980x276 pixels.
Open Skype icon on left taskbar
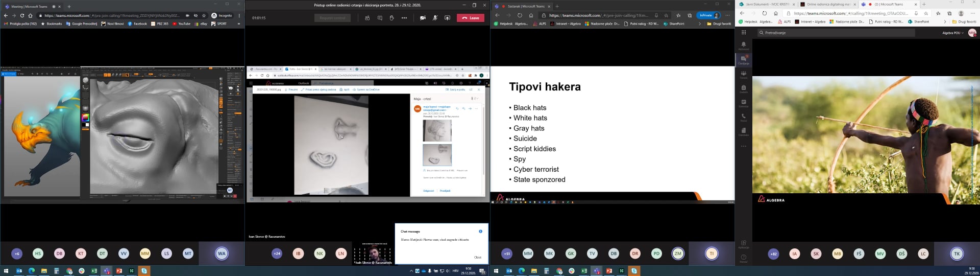144,271
